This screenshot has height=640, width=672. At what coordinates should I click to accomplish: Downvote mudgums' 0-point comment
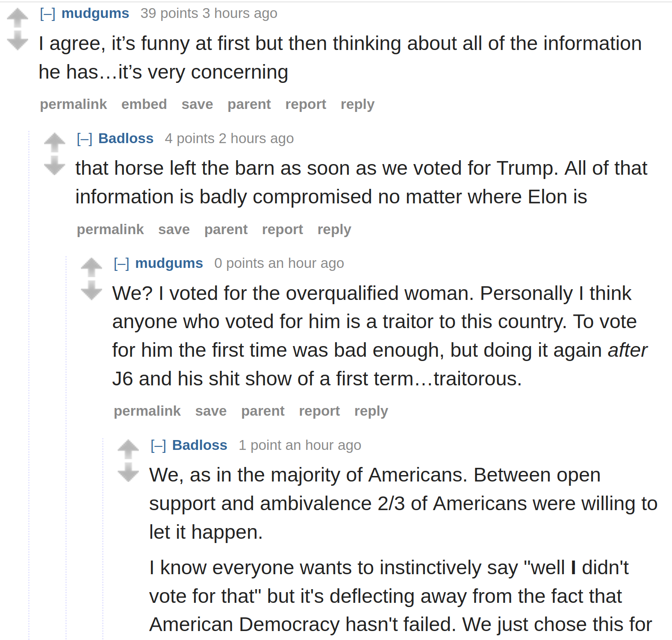click(91, 290)
